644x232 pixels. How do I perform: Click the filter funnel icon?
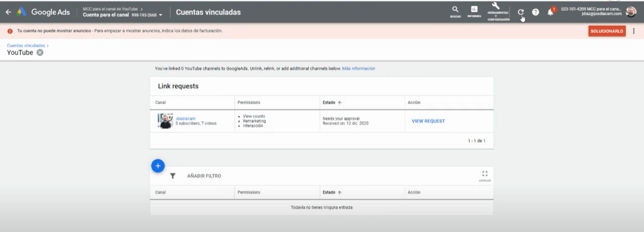173,176
